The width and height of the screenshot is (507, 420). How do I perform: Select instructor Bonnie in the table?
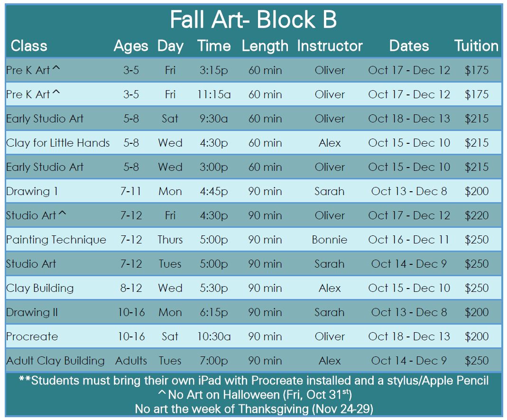tap(329, 240)
